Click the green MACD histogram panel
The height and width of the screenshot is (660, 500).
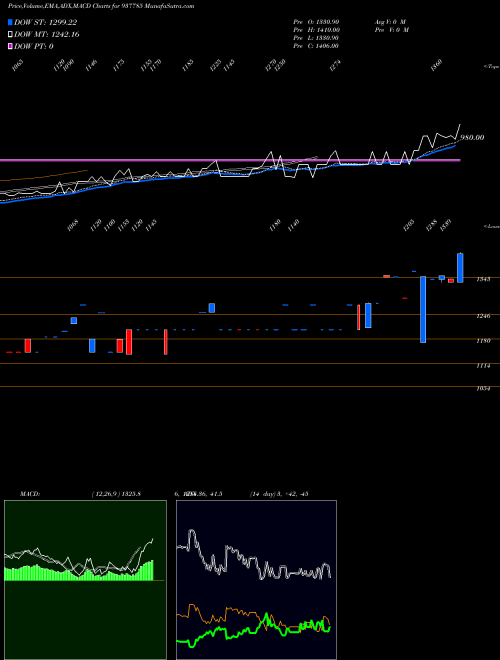coord(85,580)
